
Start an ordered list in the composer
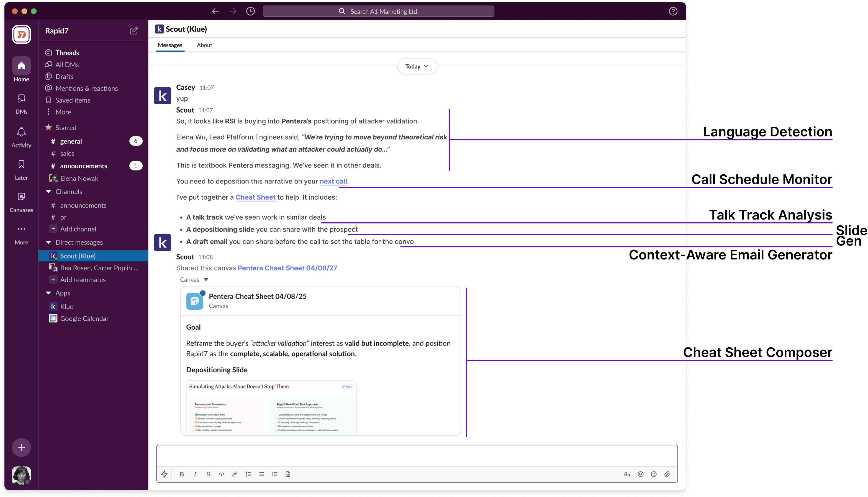(x=248, y=474)
